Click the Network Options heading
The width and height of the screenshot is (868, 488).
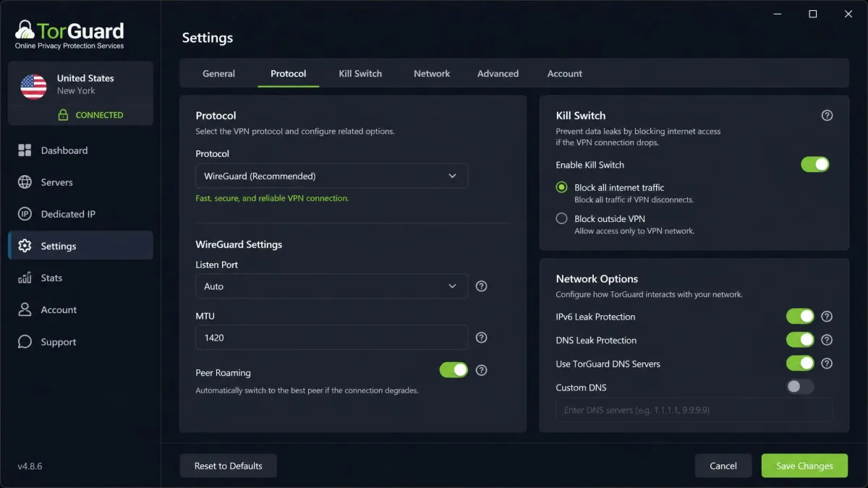(x=597, y=279)
